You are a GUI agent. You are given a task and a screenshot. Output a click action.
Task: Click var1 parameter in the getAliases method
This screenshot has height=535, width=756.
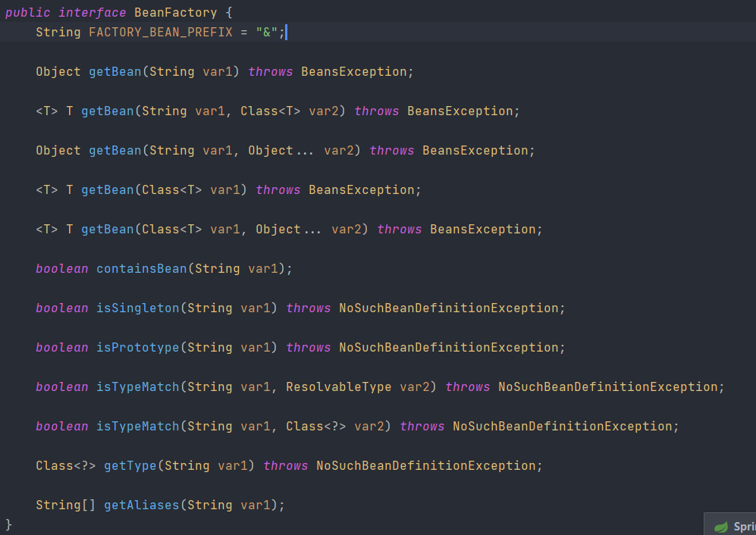(x=255, y=505)
